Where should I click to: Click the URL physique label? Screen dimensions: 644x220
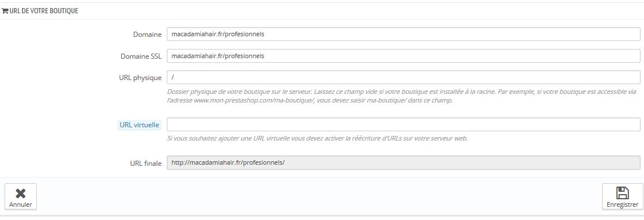tap(140, 78)
